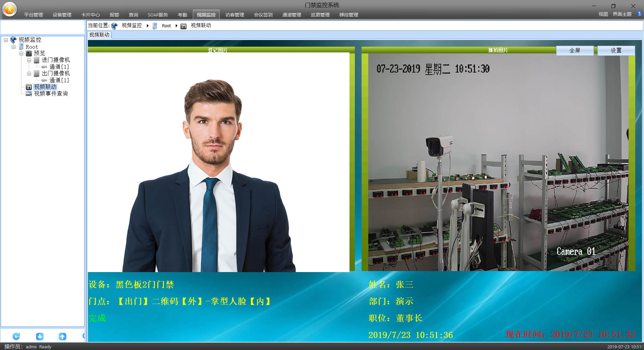Open the 通道管理 menu
Image resolution: width=644 pixels, height=350 pixels.
pos(292,15)
